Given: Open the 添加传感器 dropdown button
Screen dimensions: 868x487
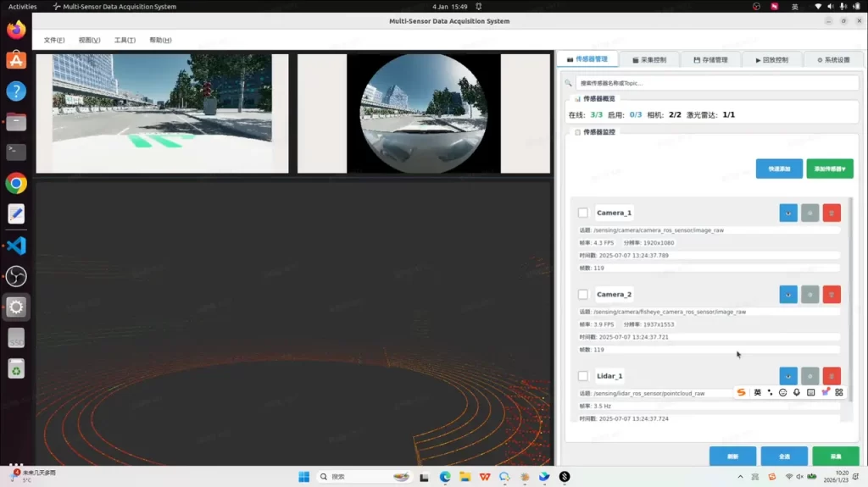Looking at the screenshot, I should [829, 169].
